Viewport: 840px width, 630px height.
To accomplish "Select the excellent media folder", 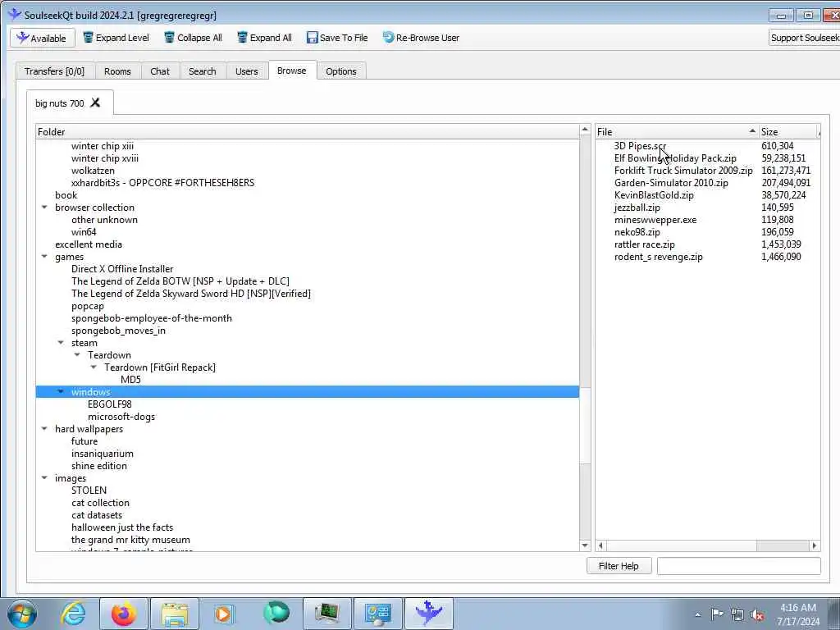I will pos(89,244).
